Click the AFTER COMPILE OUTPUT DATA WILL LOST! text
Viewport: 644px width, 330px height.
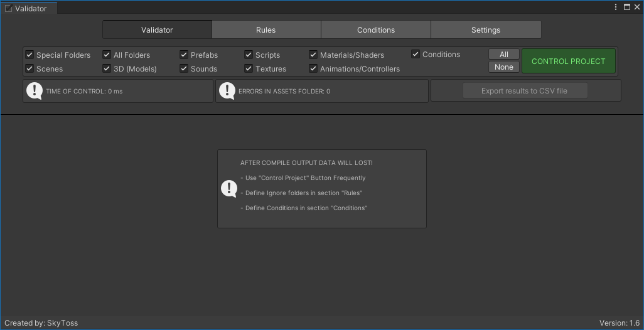coord(306,163)
